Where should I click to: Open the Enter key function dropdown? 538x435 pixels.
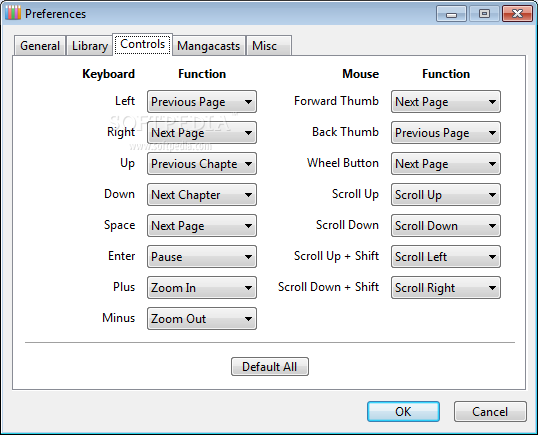202,257
